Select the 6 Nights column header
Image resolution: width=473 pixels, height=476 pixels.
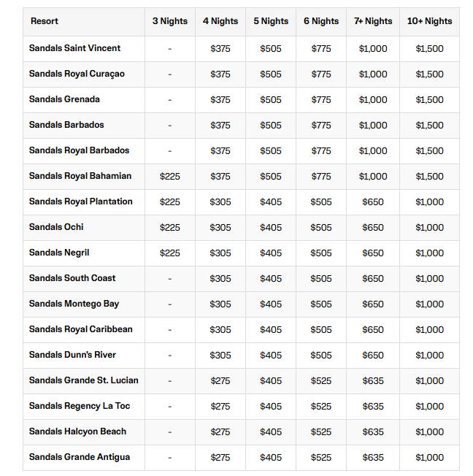[x=321, y=21]
